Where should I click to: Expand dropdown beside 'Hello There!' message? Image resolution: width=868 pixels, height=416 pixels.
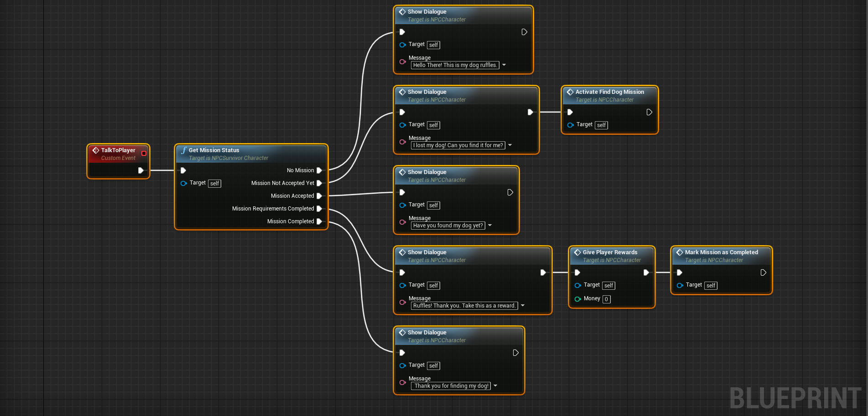coord(504,65)
